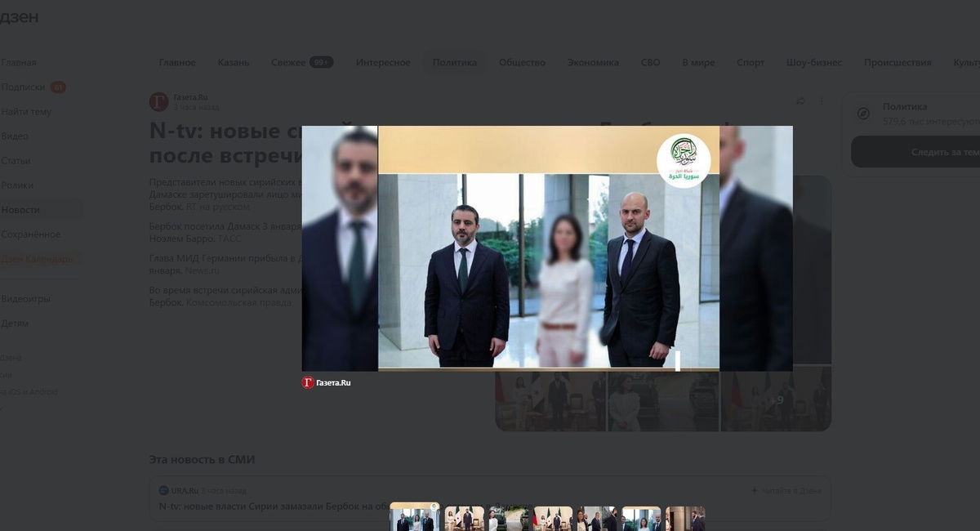The height and width of the screenshot is (531, 980).
Task: Click the Следить за темой button
Action: 915,152
